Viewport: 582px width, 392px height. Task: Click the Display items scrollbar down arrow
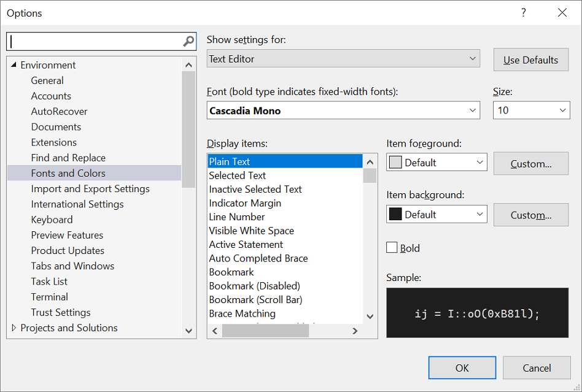click(x=370, y=316)
